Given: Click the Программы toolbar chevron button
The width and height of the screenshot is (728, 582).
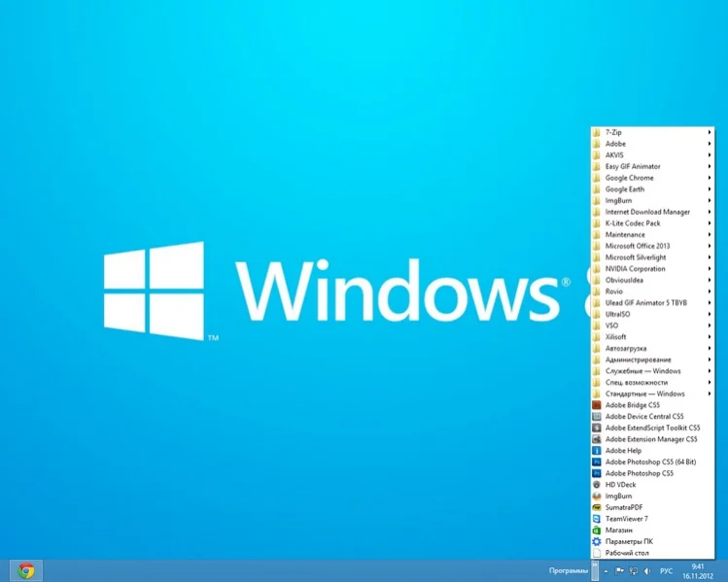Looking at the screenshot, I should tap(595, 570).
